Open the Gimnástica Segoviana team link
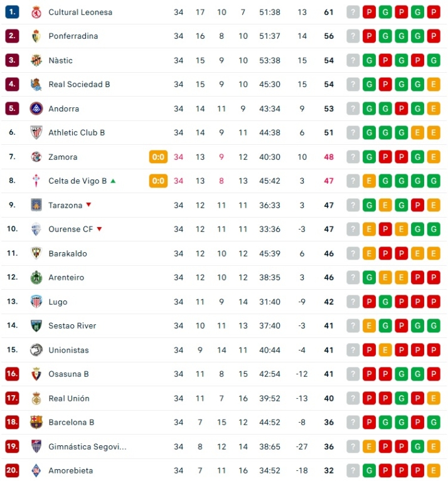The height and width of the screenshot is (481, 448). click(87, 447)
